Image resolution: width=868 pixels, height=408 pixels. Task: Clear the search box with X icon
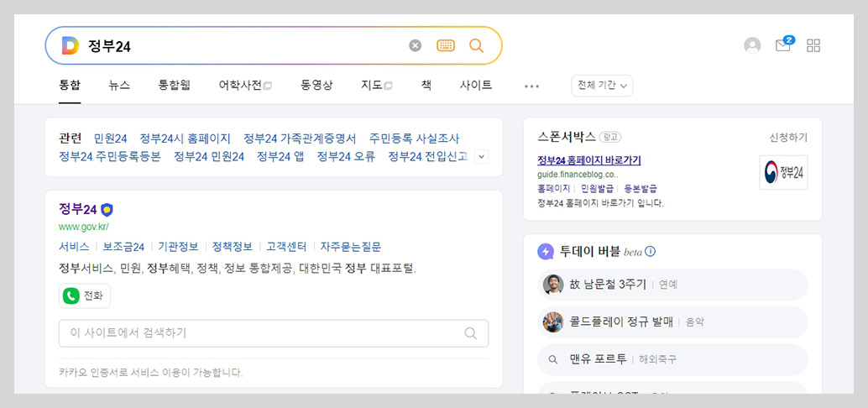[x=416, y=45]
